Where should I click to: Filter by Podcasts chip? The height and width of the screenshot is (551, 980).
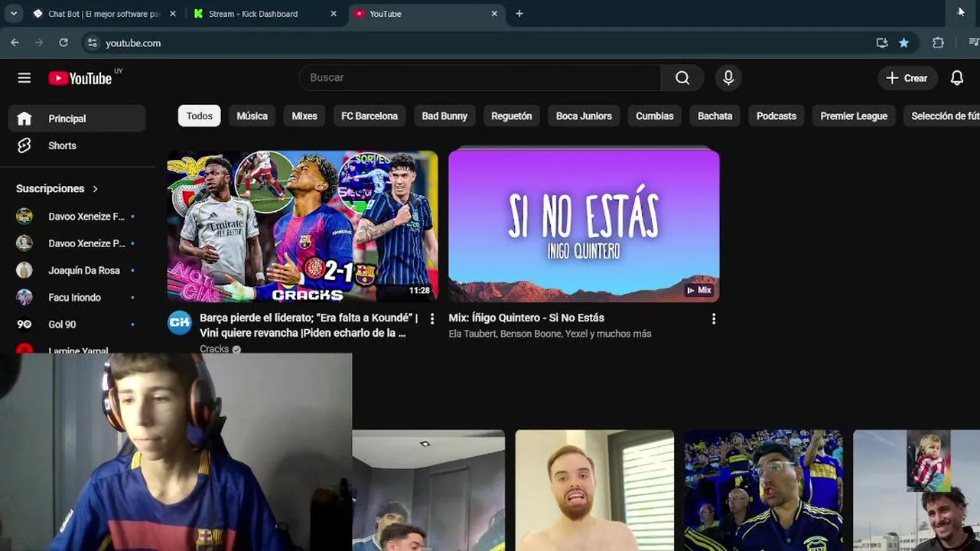(x=777, y=116)
